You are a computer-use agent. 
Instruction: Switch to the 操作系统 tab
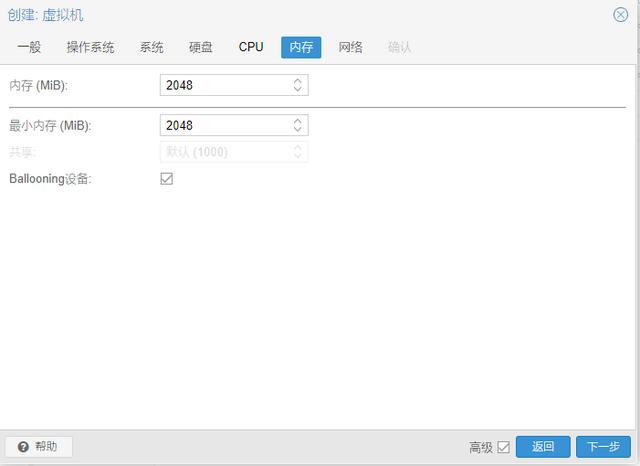click(x=90, y=47)
